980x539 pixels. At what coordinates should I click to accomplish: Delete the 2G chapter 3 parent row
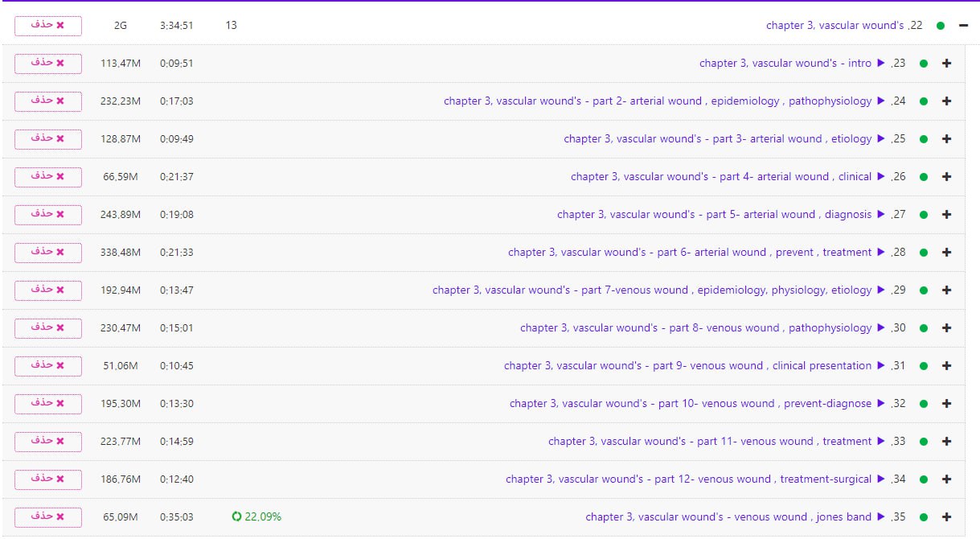coord(48,26)
